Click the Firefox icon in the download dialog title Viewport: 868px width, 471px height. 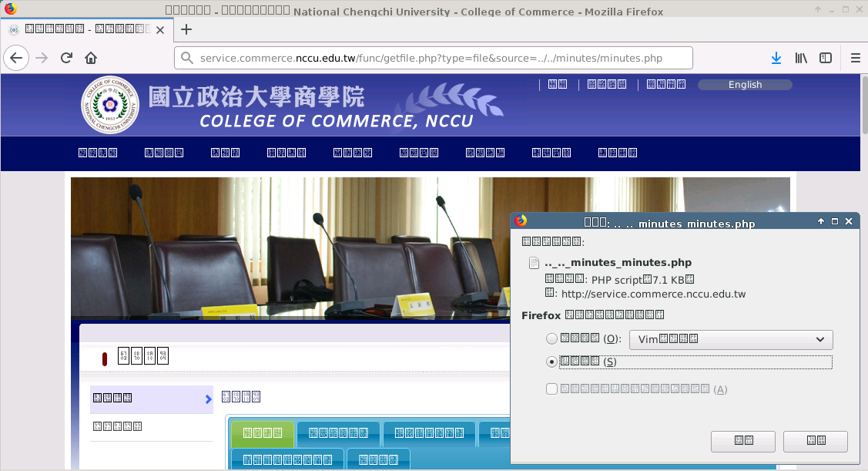tap(521, 221)
